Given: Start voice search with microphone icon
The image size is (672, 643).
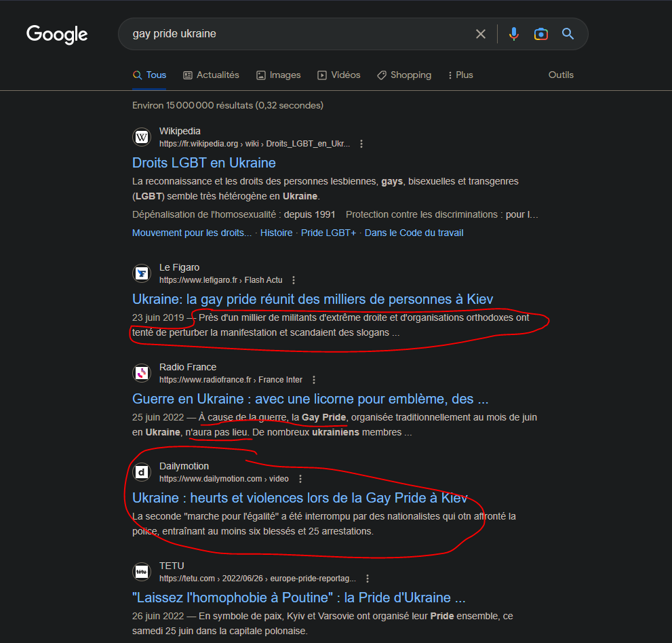Looking at the screenshot, I should coord(513,34).
